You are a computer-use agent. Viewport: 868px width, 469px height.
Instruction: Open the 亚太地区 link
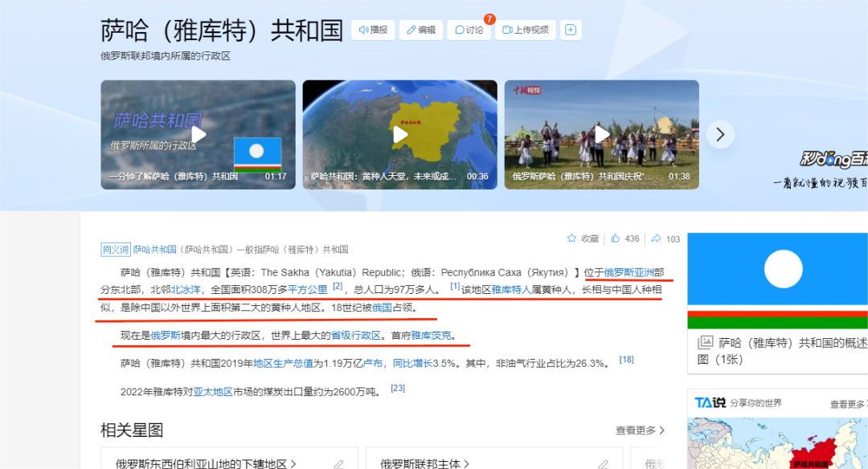point(212,392)
